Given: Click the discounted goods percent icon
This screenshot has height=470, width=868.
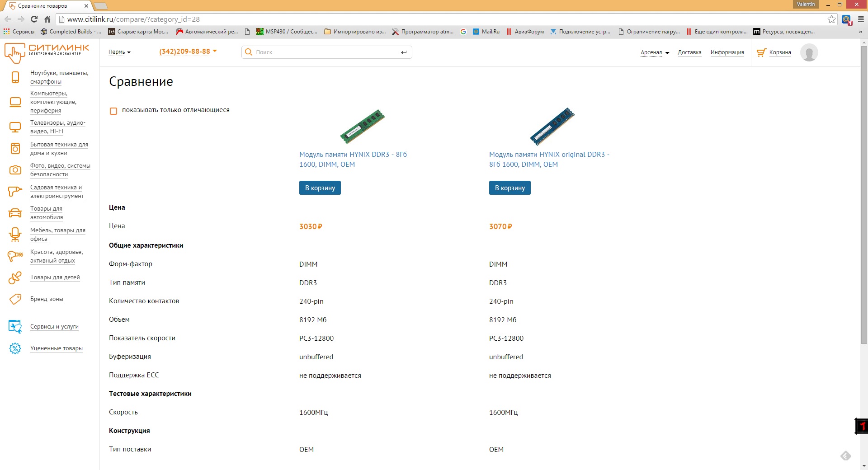Looking at the screenshot, I should pos(15,348).
